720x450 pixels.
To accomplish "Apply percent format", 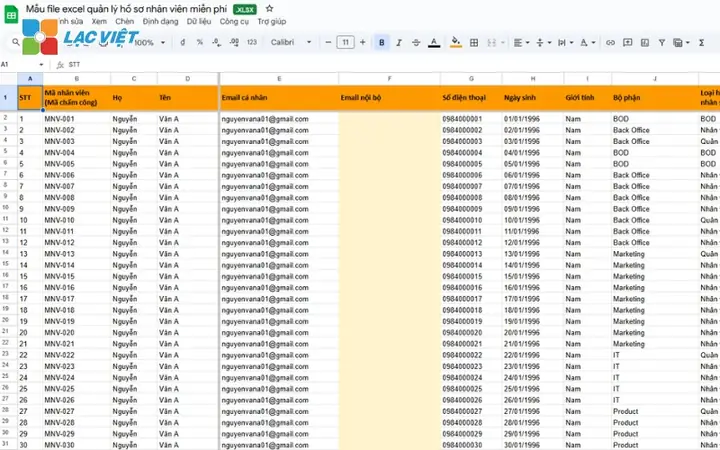I will tap(200, 42).
